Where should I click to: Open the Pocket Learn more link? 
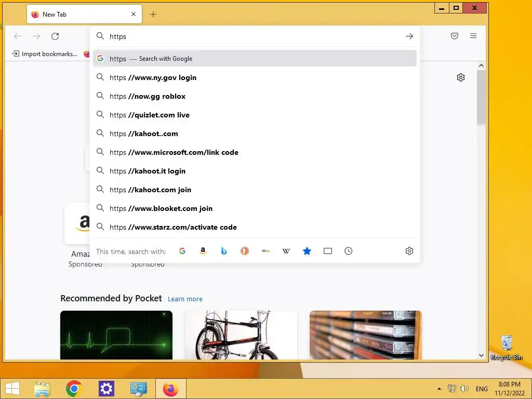pyautogui.click(x=185, y=299)
